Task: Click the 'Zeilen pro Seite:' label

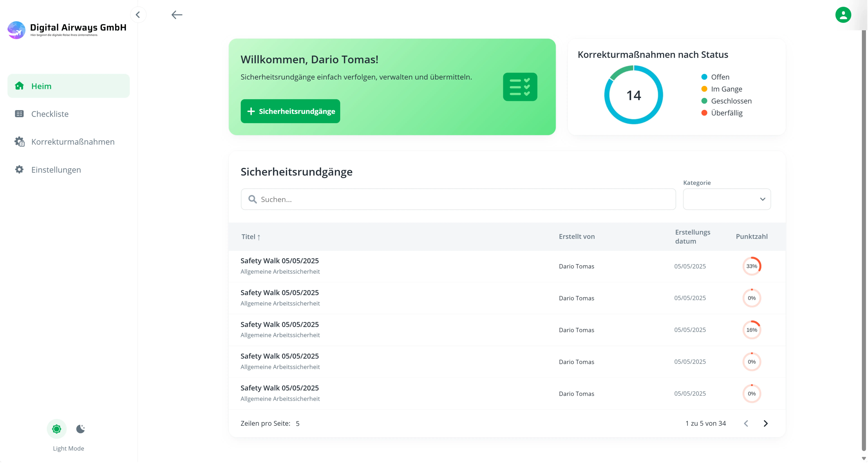Action: [265, 424]
